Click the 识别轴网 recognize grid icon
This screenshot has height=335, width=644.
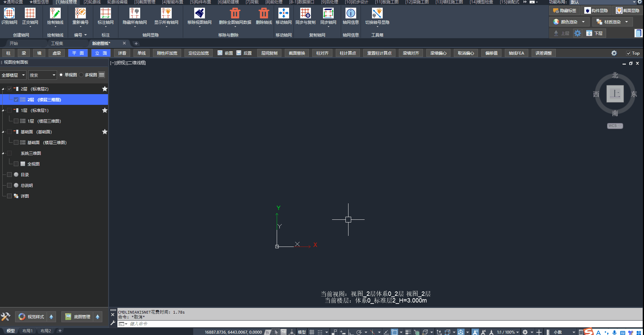pos(9,13)
